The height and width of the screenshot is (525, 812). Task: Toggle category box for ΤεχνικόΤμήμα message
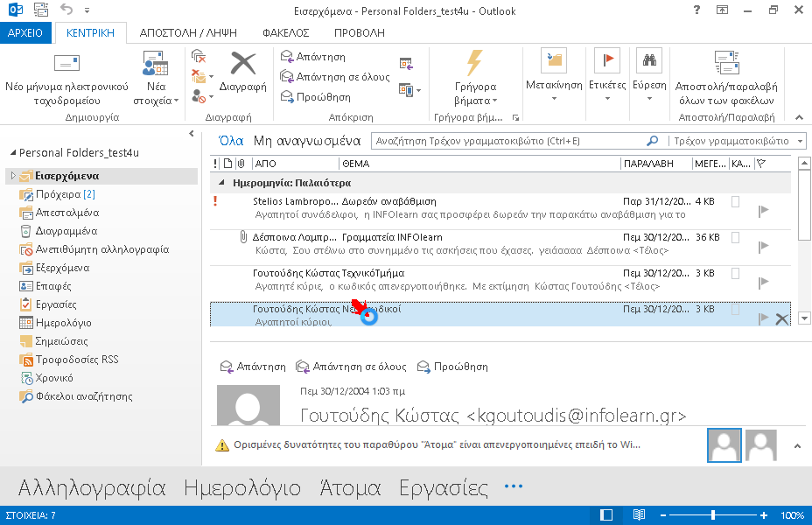735,273
